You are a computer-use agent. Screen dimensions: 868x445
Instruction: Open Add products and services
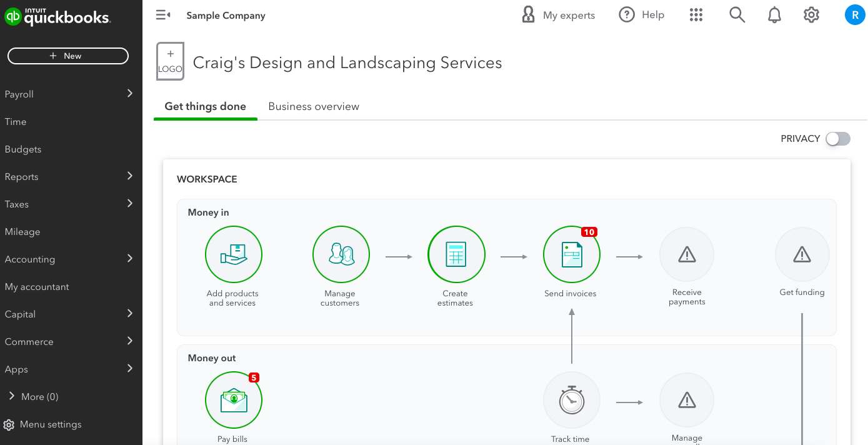click(x=233, y=254)
